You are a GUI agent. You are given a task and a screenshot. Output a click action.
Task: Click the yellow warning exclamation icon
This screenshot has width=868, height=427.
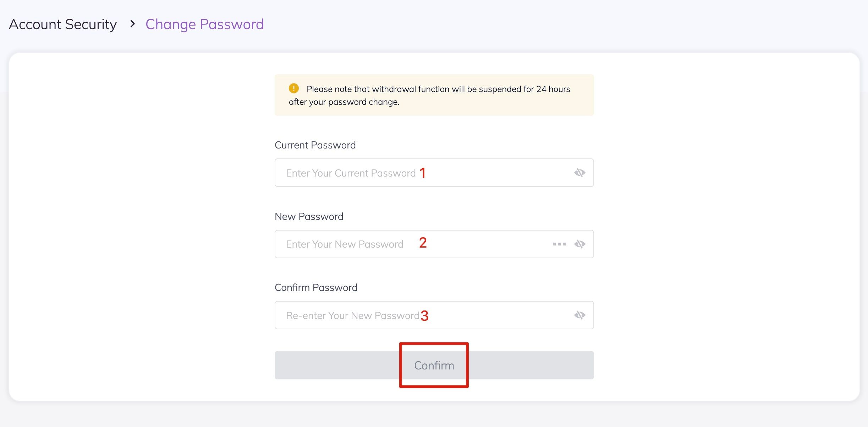click(x=293, y=88)
